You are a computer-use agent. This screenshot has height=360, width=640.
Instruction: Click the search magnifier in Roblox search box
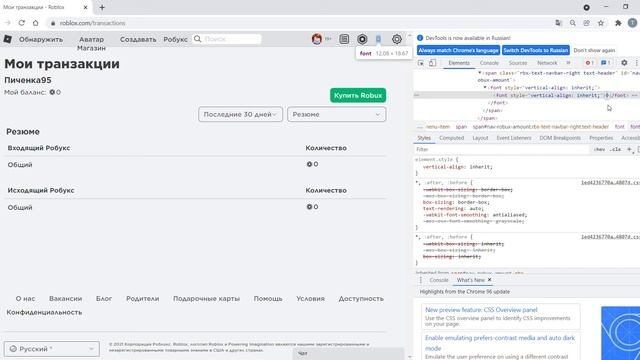coord(198,39)
